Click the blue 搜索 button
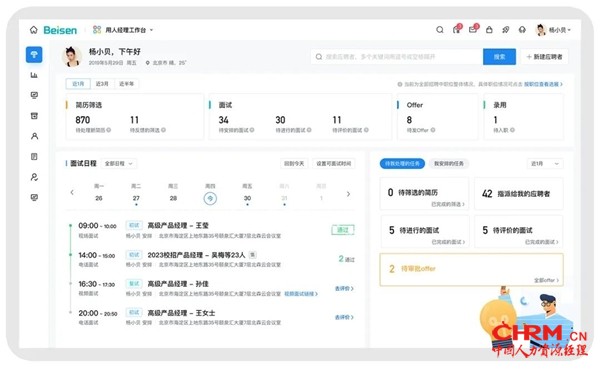This screenshot has width=600, height=369. (x=499, y=57)
